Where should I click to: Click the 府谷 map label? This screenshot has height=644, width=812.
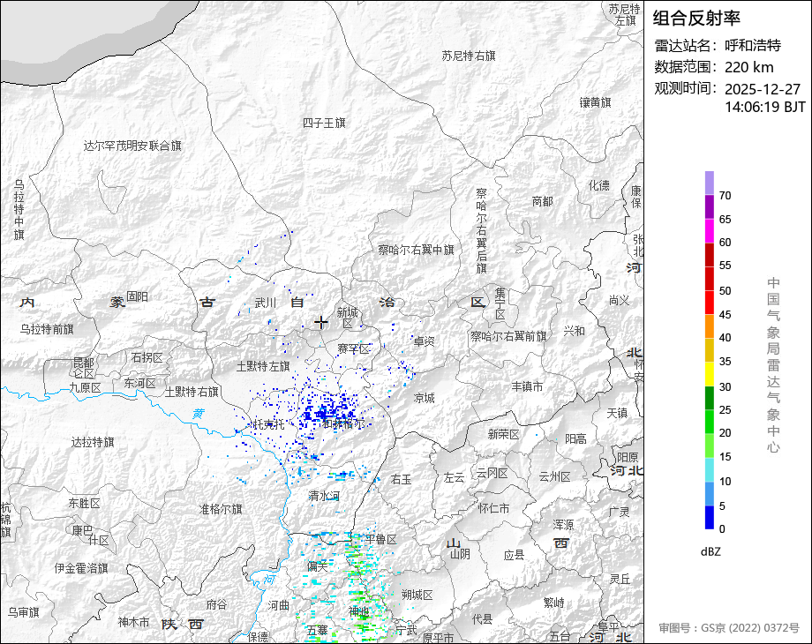217,604
